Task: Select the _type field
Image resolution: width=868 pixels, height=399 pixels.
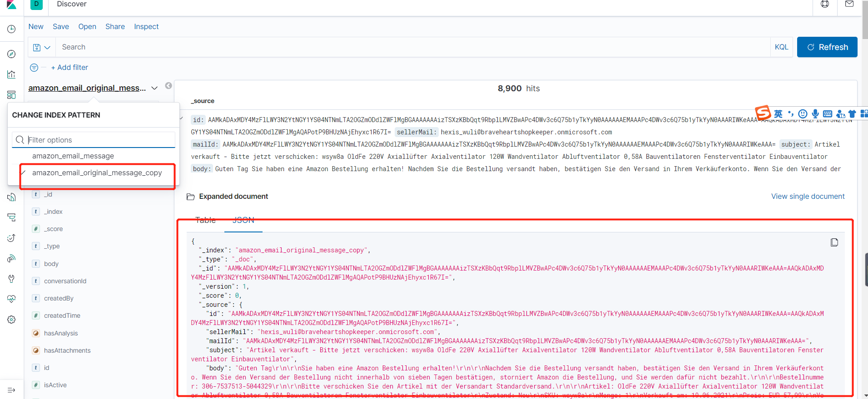Action: click(52, 246)
